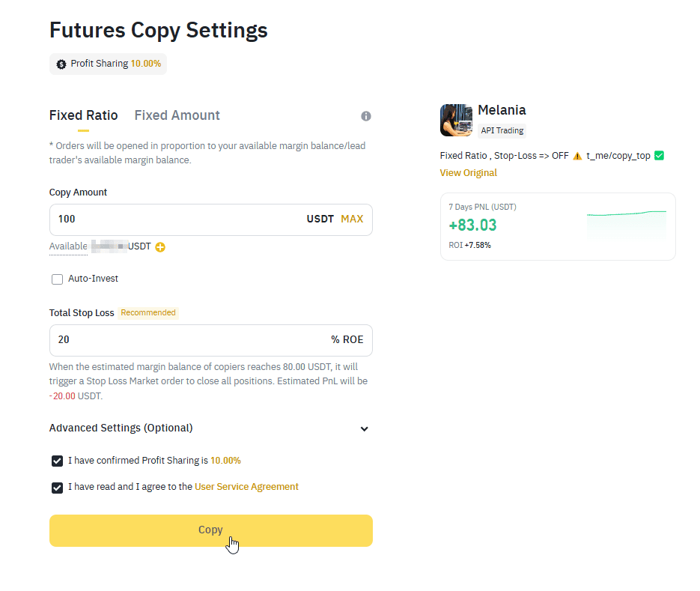Click the info icon beside Fixed Amount
Image resolution: width=700 pixels, height=591 pixels.
tap(365, 116)
